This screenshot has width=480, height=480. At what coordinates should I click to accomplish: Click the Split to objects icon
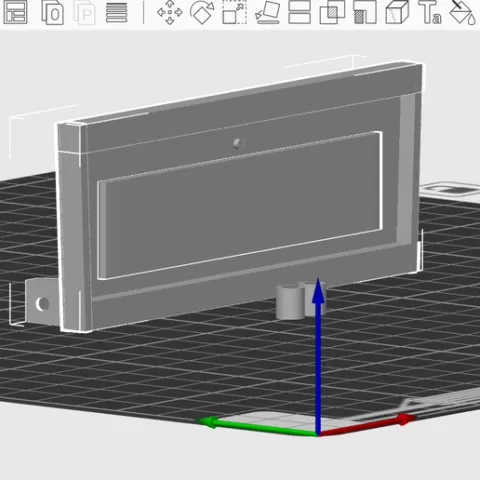click(52, 12)
